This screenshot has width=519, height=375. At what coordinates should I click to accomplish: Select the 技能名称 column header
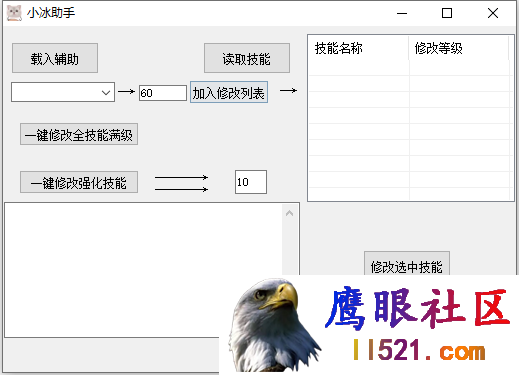click(359, 48)
